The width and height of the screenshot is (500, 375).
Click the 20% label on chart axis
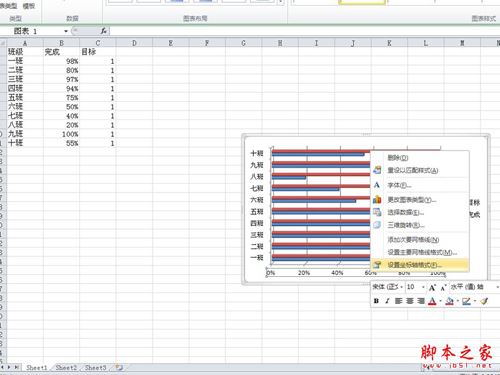304,273
